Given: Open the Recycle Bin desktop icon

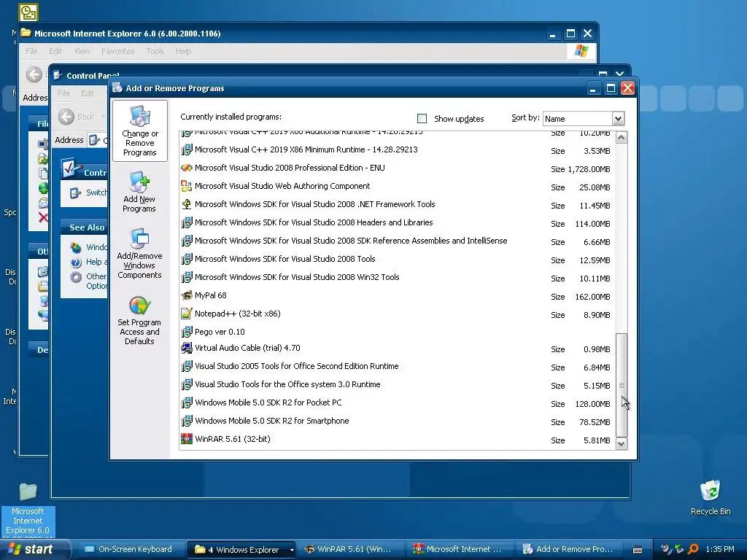Looking at the screenshot, I should tap(711, 497).
